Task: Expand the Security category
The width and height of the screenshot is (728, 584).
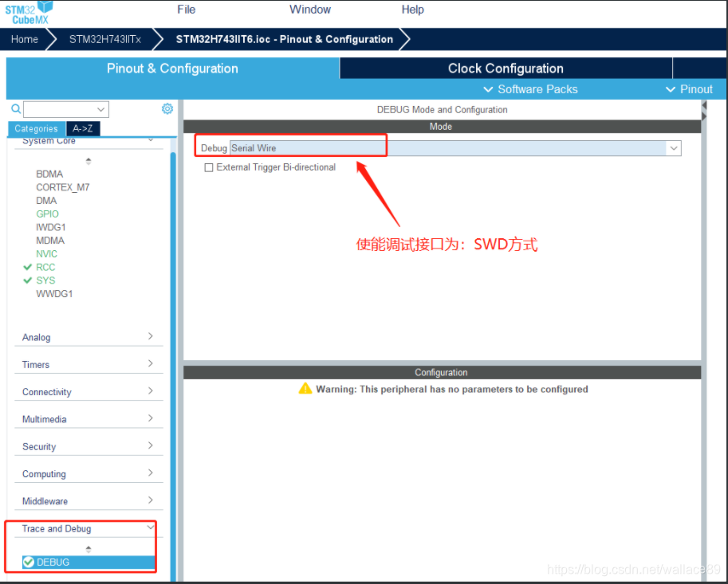Action: coord(151,445)
